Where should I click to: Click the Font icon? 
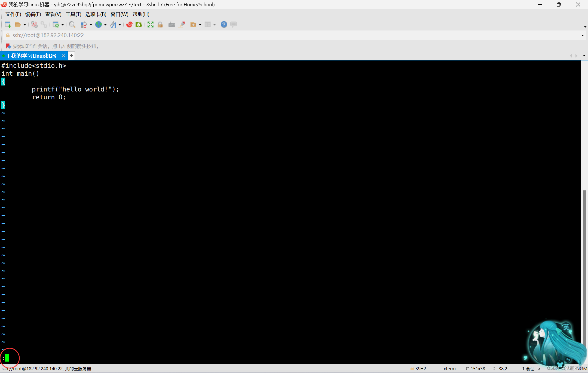[x=113, y=25]
